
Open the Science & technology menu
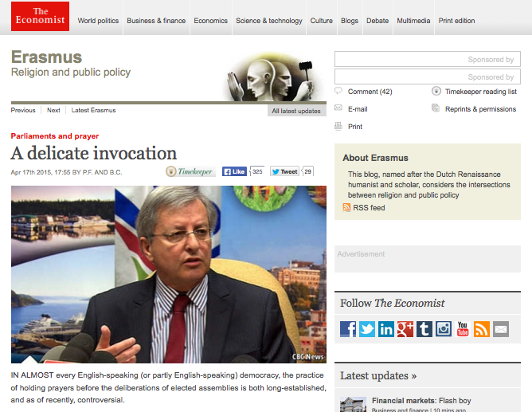tap(269, 21)
